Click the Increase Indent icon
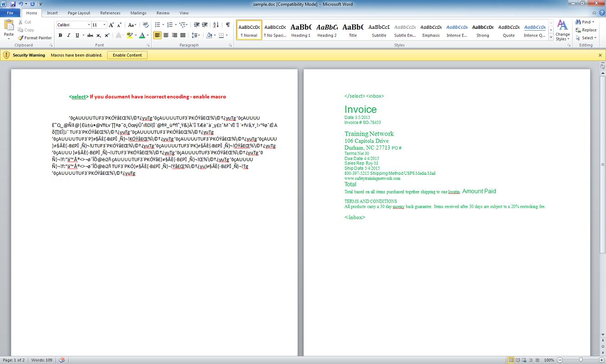Viewport: 606px width, 364px height. [205, 25]
